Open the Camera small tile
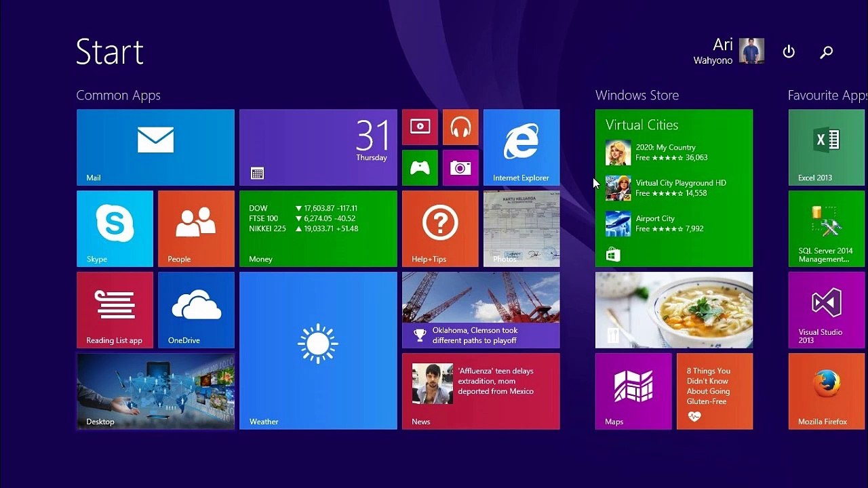Screen dimensions: 868x488 pyautogui.click(x=460, y=167)
